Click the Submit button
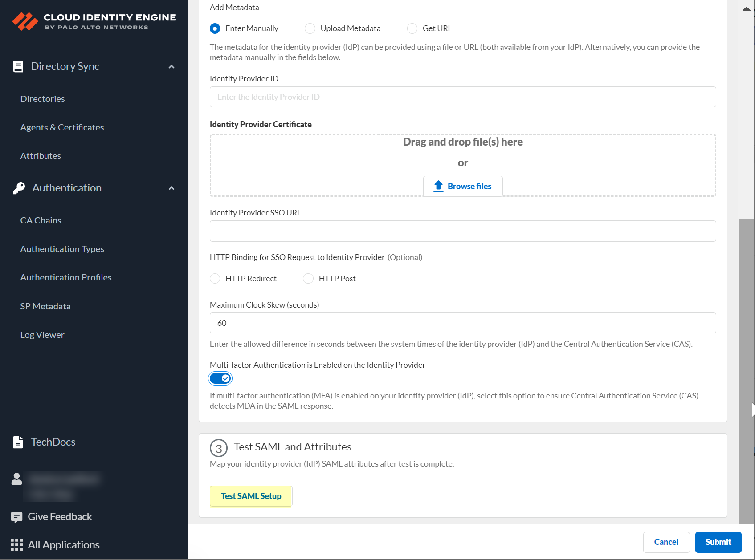Image resolution: width=755 pixels, height=560 pixels. tap(718, 542)
